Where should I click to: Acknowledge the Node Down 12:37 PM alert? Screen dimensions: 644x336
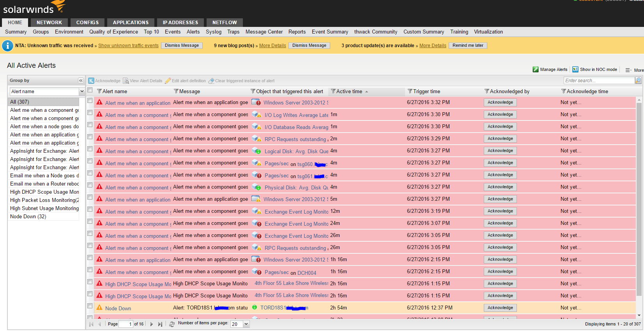(x=500, y=308)
